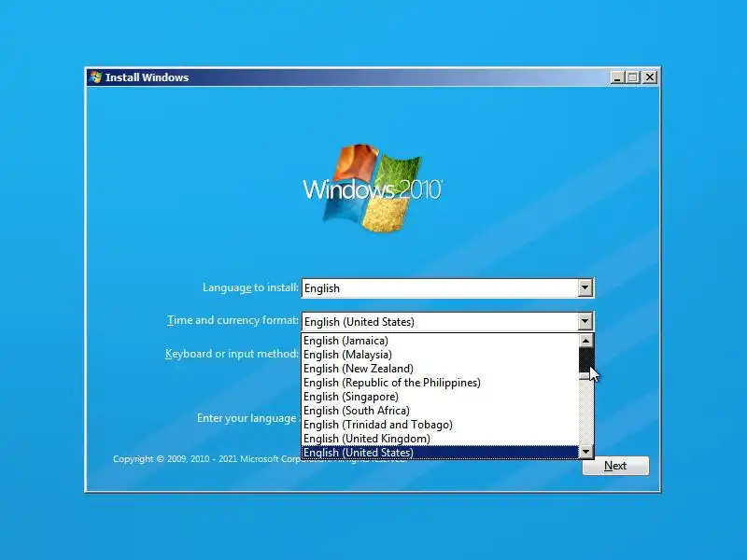This screenshot has width=747, height=560.
Task: Click the list scrollbar up arrow
Action: [x=586, y=341]
